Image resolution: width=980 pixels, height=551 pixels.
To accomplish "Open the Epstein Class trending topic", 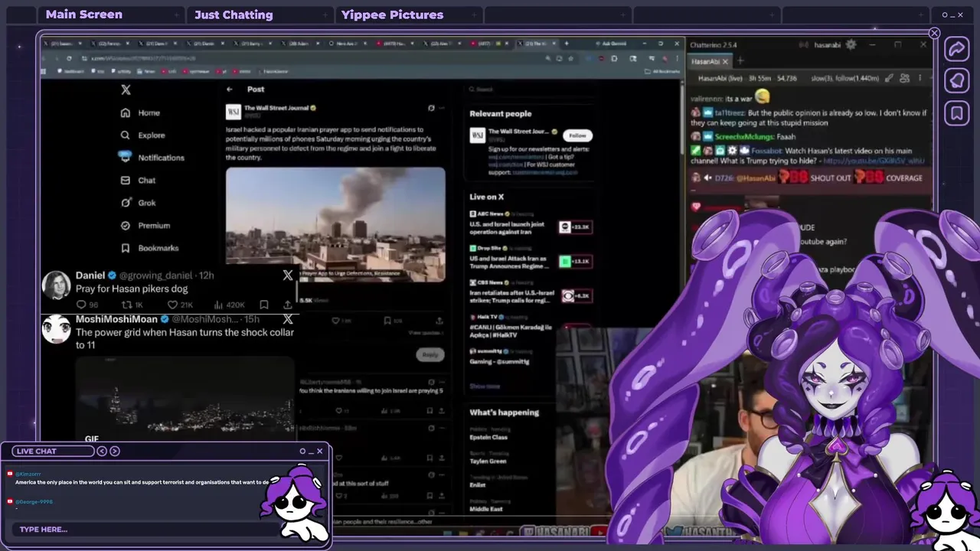I will [x=488, y=437].
